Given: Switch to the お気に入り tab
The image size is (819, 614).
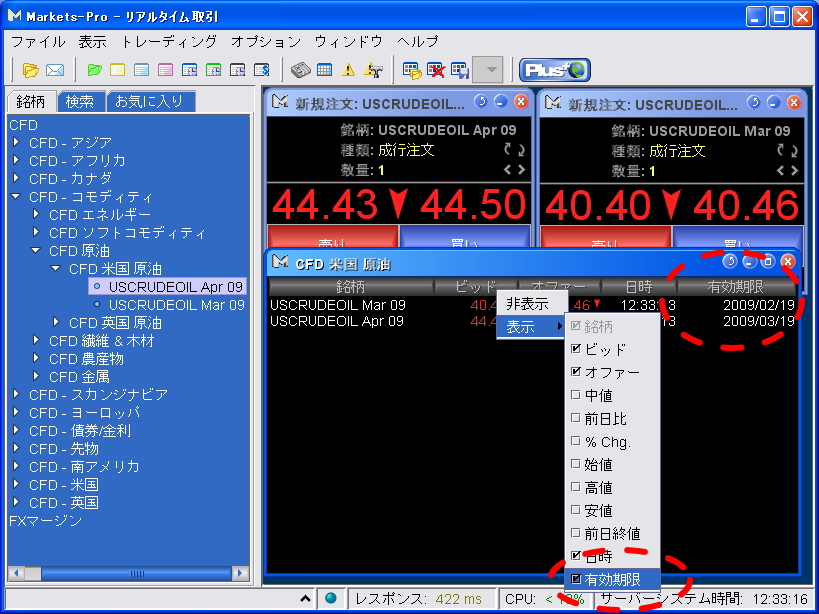Looking at the screenshot, I should click(150, 101).
